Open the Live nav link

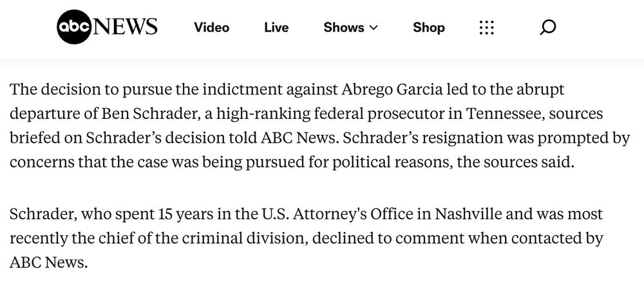tap(276, 28)
